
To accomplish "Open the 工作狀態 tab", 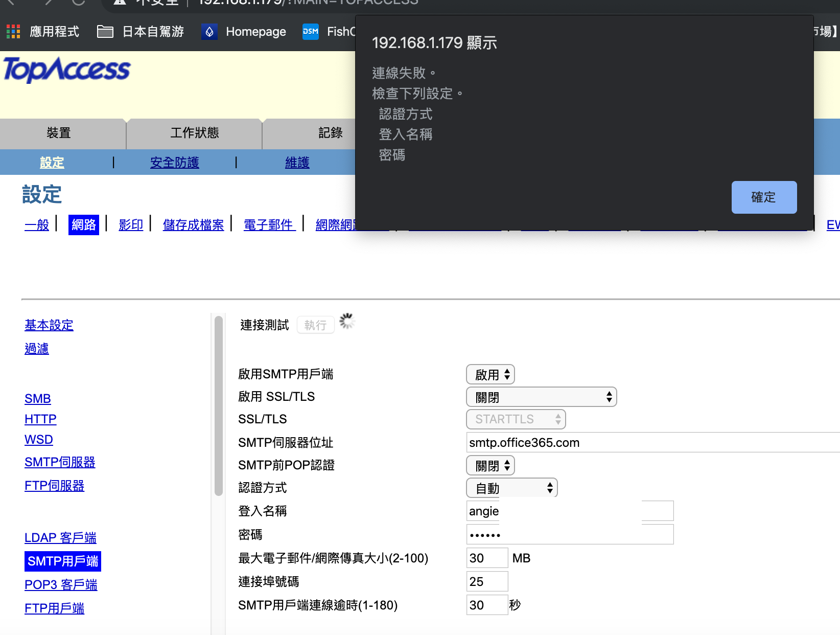I will pos(194,133).
